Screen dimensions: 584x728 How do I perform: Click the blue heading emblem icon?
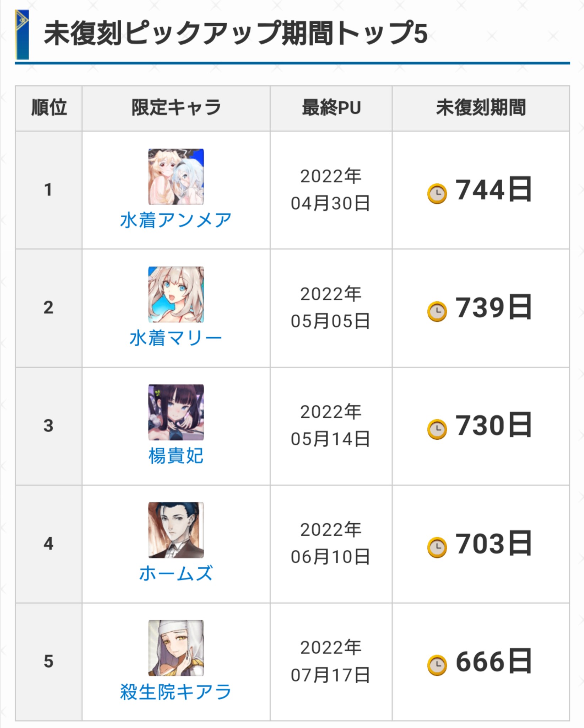[x=22, y=34]
